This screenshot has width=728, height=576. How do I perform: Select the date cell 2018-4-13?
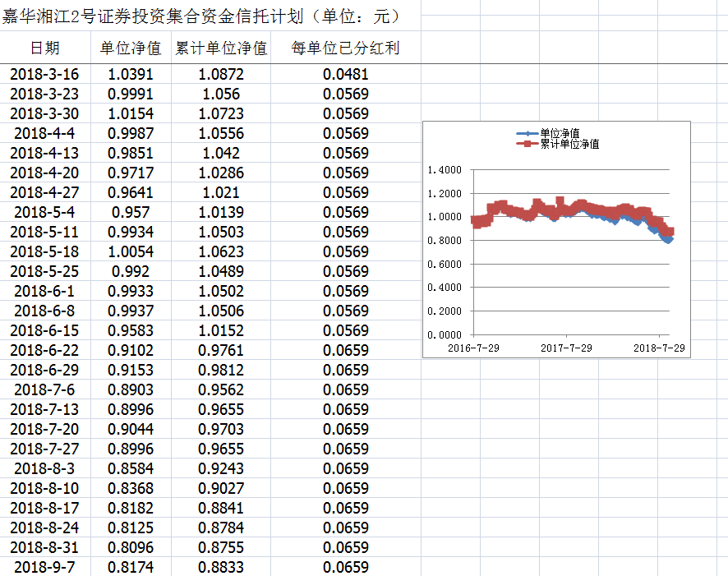point(45,153)
